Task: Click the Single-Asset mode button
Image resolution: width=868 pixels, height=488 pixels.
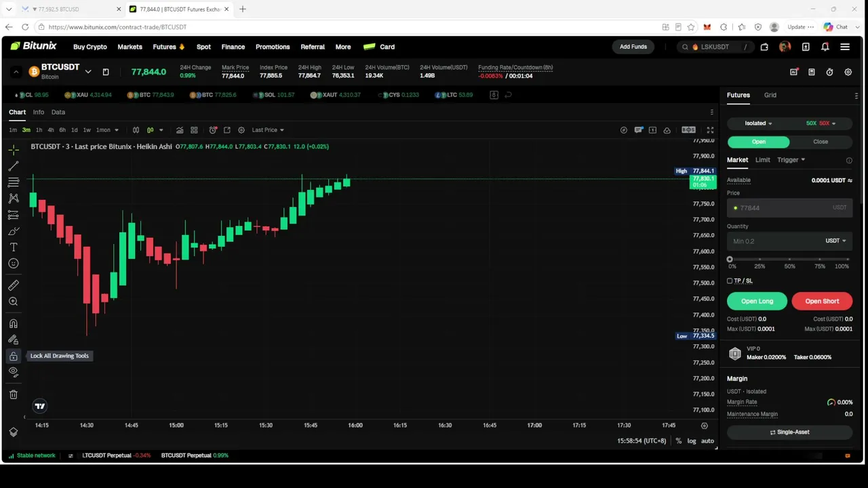Action: (789, 432)
